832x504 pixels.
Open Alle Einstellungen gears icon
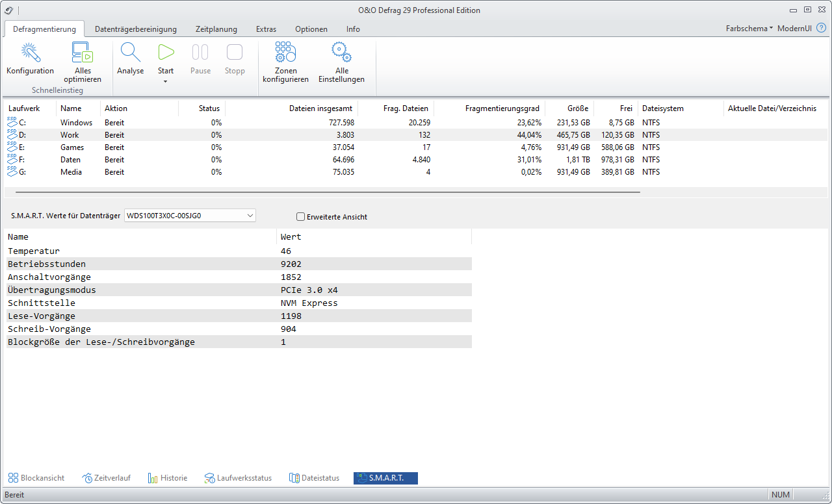pos(341,53)
